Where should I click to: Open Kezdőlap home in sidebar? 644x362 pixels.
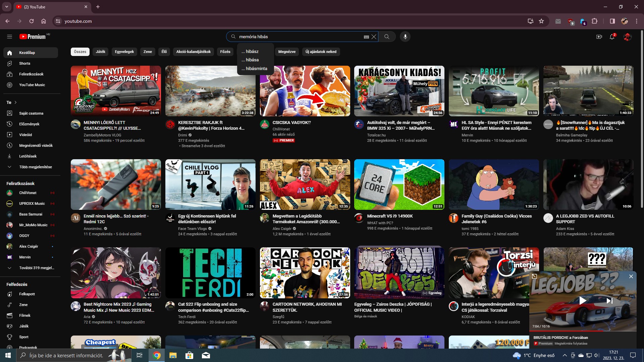pos(31,53)
